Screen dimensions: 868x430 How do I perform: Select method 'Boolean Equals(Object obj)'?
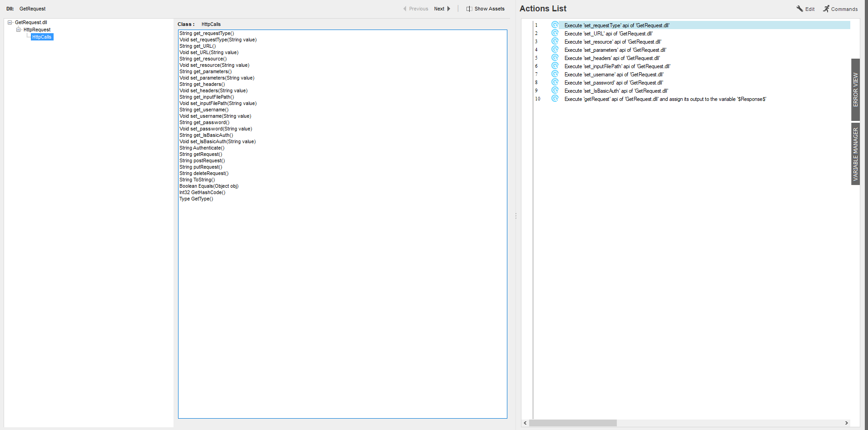(209, 186)
